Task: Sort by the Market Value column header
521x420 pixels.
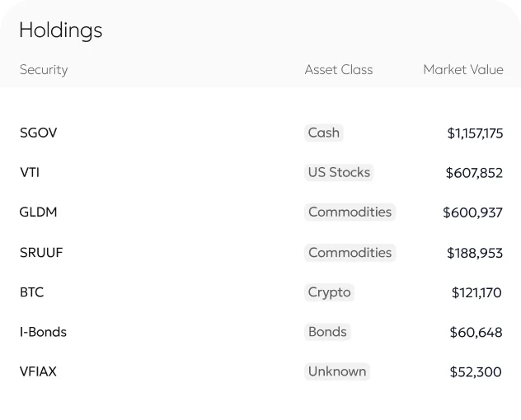Action: pyautogui.click(x=462, y=70)
